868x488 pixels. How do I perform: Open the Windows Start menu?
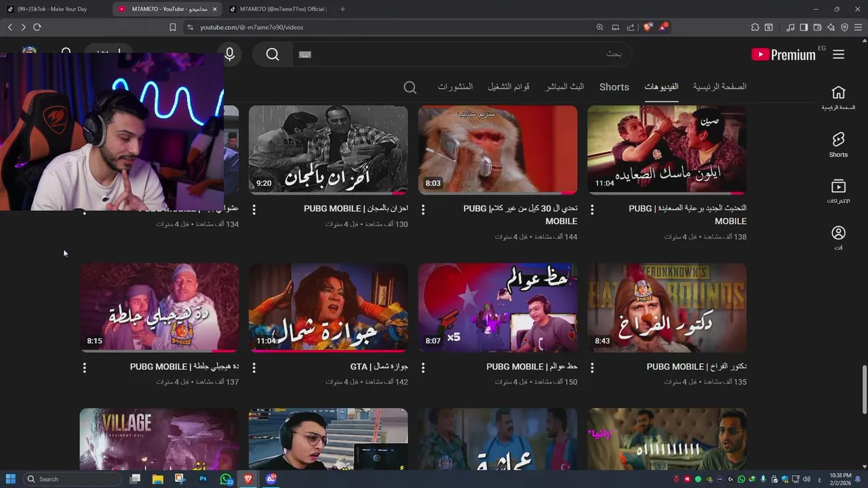11,479
